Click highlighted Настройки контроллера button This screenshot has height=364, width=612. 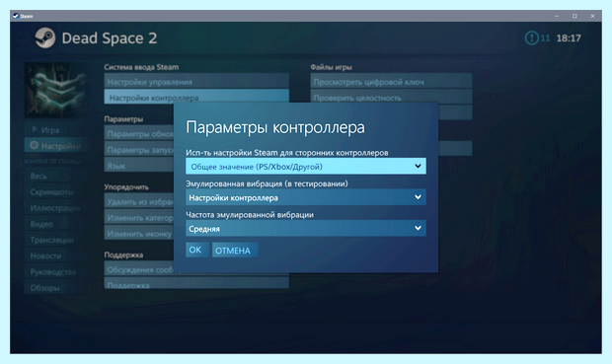tap(196, 97)
